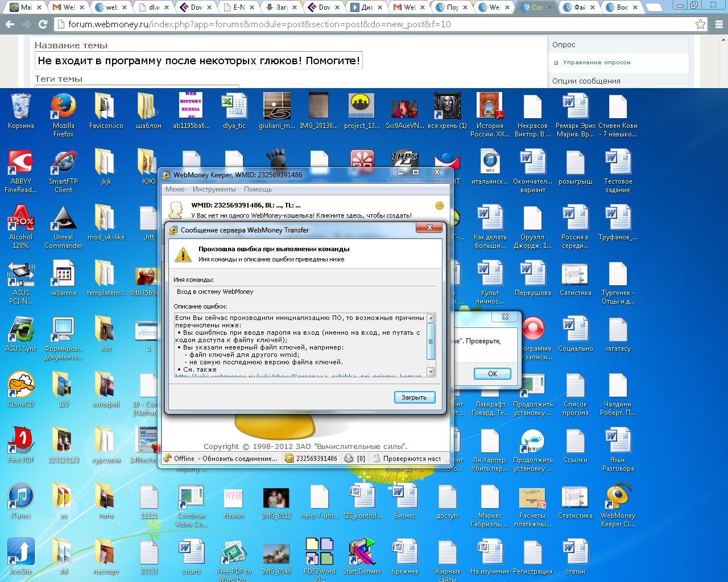Click the Chrome address bar
Viewport: 728px width, 582px height.
[375, 24]
